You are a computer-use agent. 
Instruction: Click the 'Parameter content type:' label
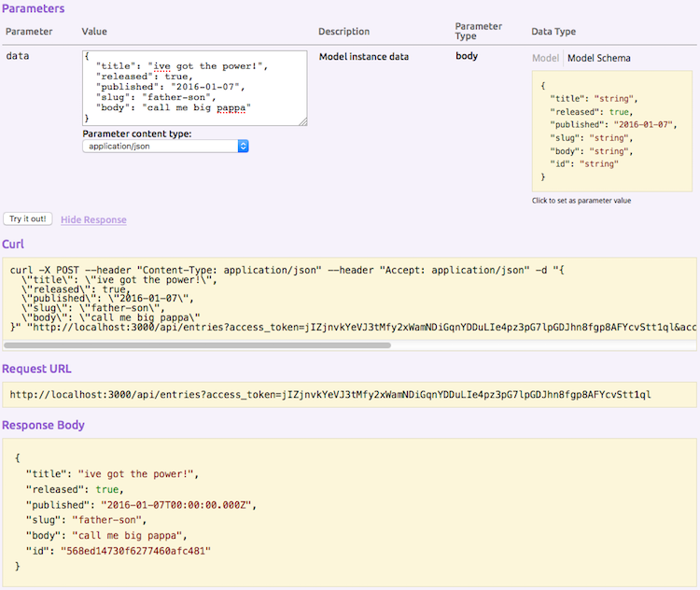[137, 133]
